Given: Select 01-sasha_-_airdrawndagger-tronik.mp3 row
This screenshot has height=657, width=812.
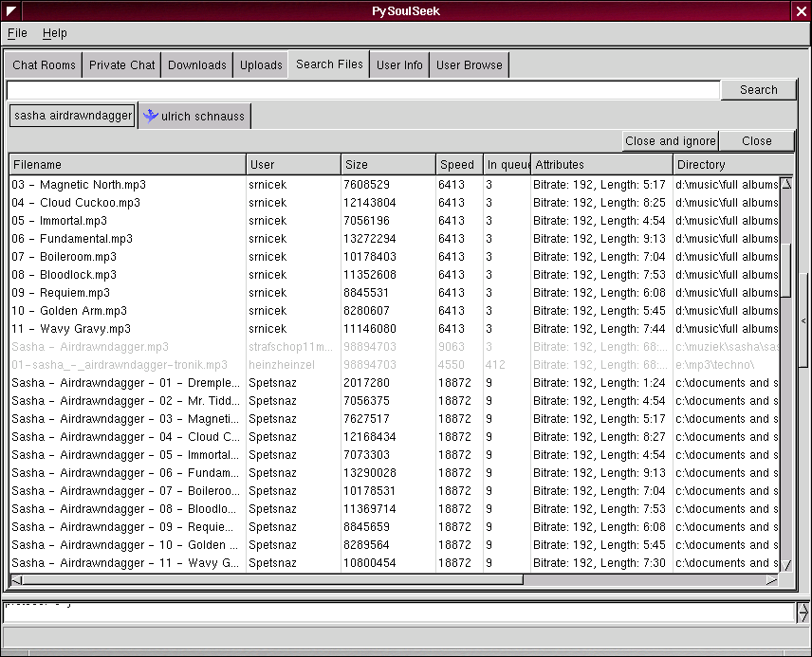Looking at the screenshot, I should pyautogui.click(x=395, y=365).
